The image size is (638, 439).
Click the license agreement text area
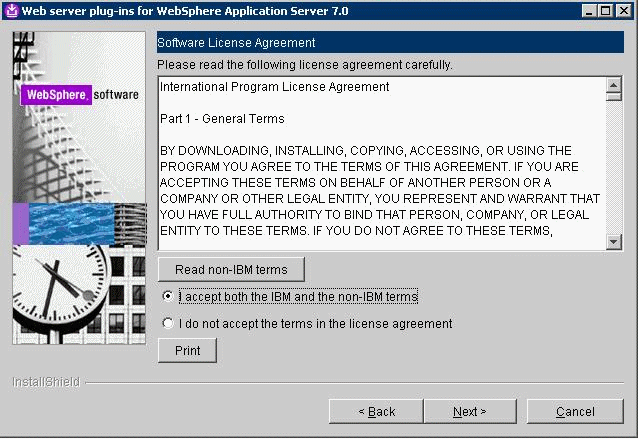(382, 163)
